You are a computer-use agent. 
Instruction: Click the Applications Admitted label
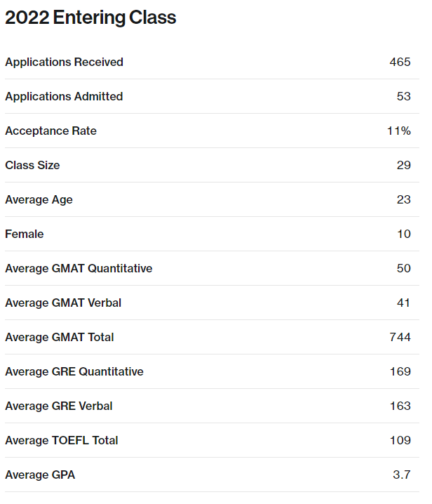click(x=64, y=96)
